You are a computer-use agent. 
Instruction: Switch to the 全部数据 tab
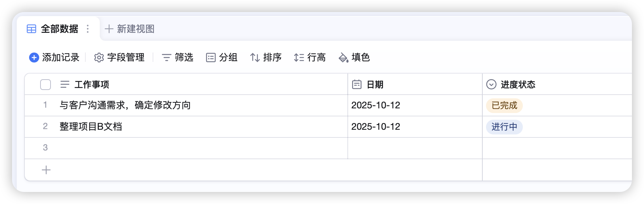tap(60, 29)
